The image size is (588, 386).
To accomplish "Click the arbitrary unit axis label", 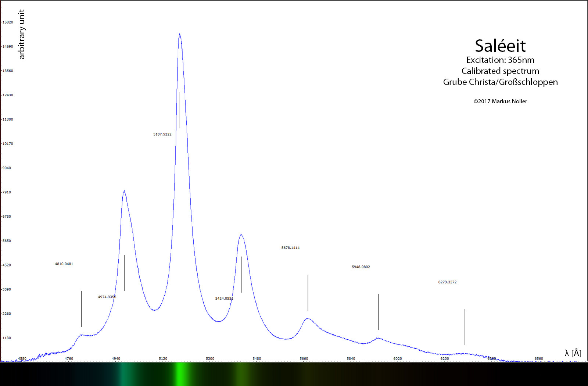I will pos(22,34).
